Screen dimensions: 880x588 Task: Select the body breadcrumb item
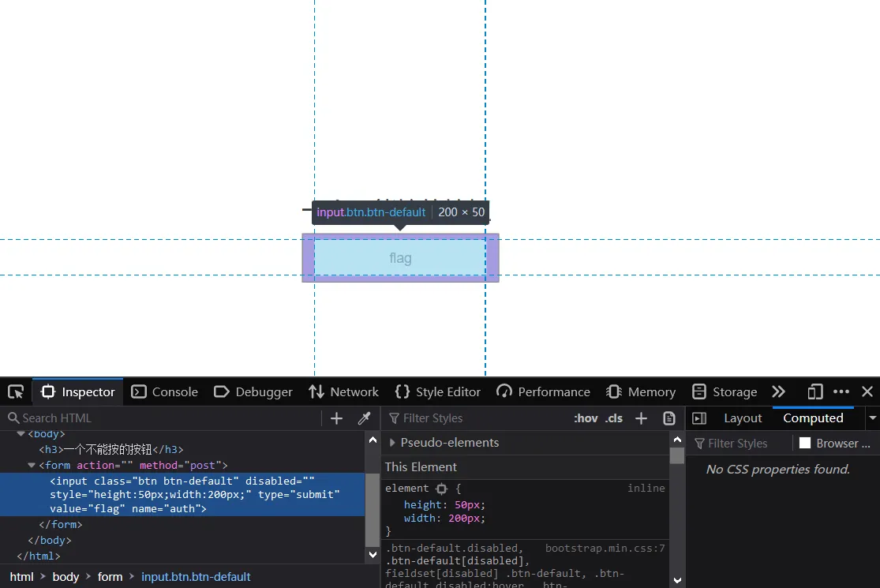[66, 577]
